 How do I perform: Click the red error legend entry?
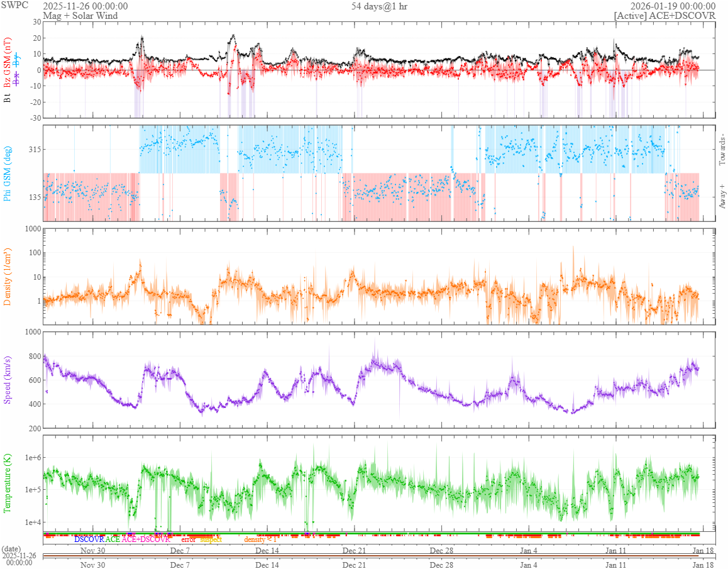(188, 539)
